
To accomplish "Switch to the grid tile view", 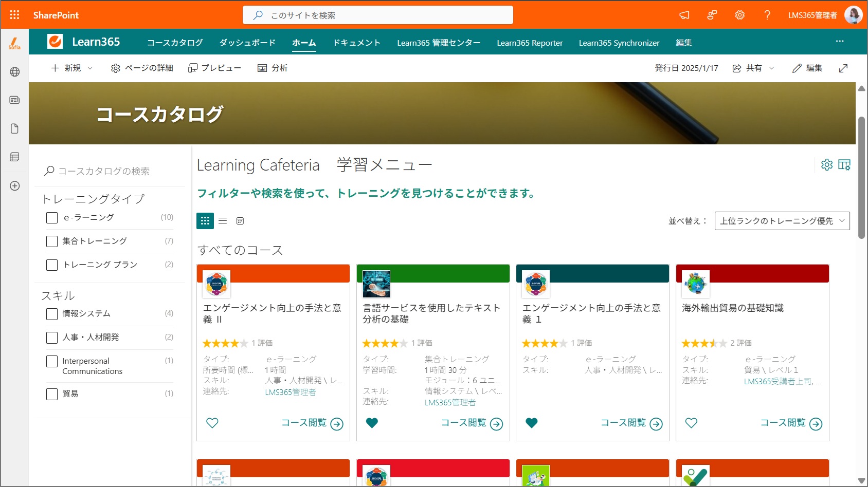I will click(x=205, y=220).
